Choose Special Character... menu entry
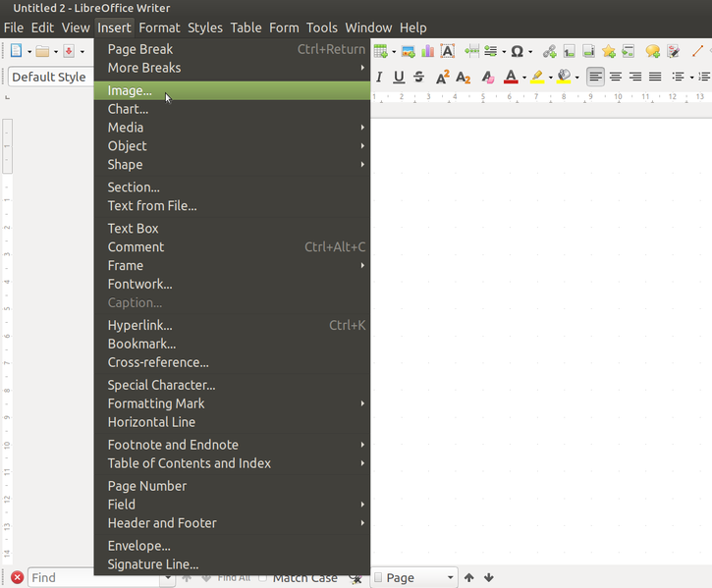712x588 pixels. tap(232, 385)
